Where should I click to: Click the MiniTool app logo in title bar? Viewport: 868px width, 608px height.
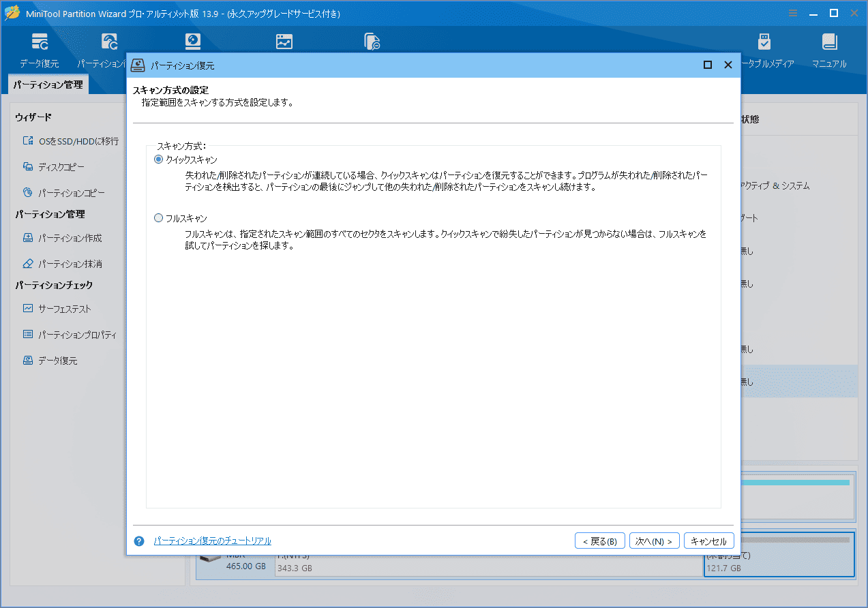(12, 13)
